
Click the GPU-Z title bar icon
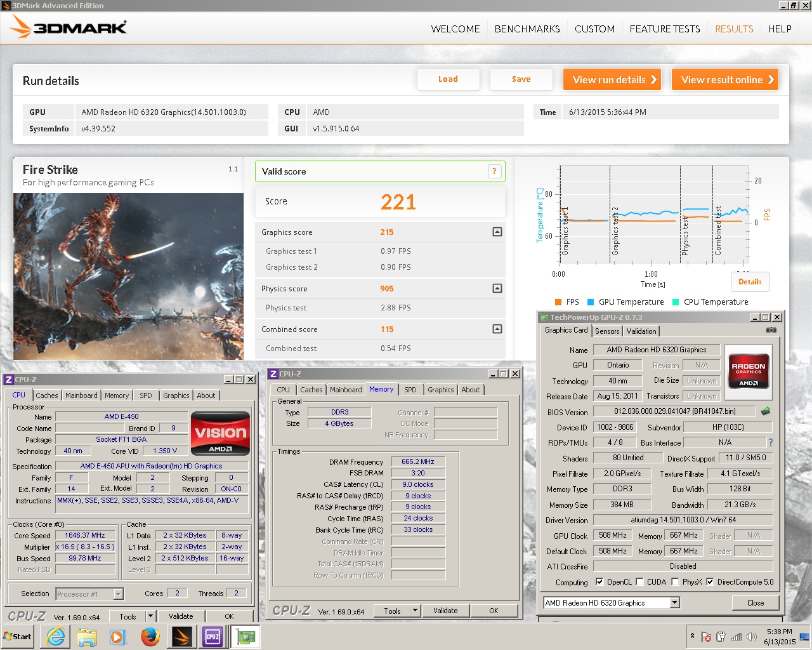(544, 317)
